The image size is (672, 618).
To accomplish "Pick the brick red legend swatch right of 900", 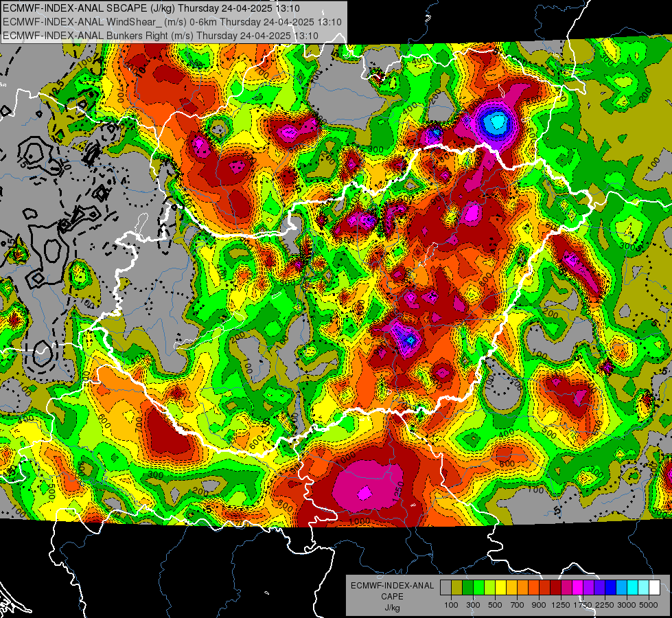I will pyautogui.click(x=545, y=587).
